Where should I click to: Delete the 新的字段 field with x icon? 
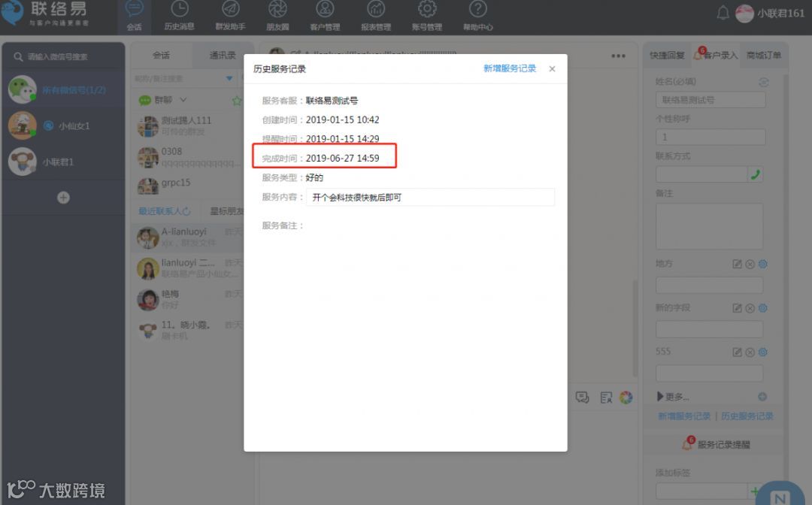(750, 308)
